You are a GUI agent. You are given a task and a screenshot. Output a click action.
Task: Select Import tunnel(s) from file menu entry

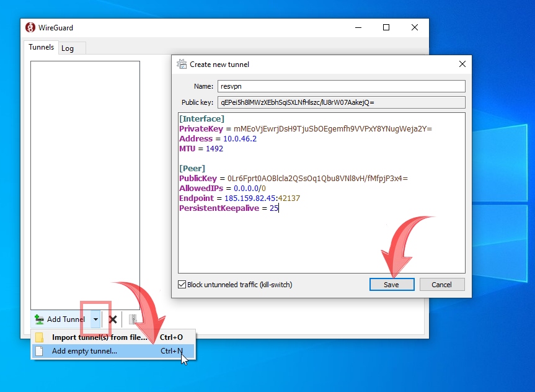[x=113, y=337]
